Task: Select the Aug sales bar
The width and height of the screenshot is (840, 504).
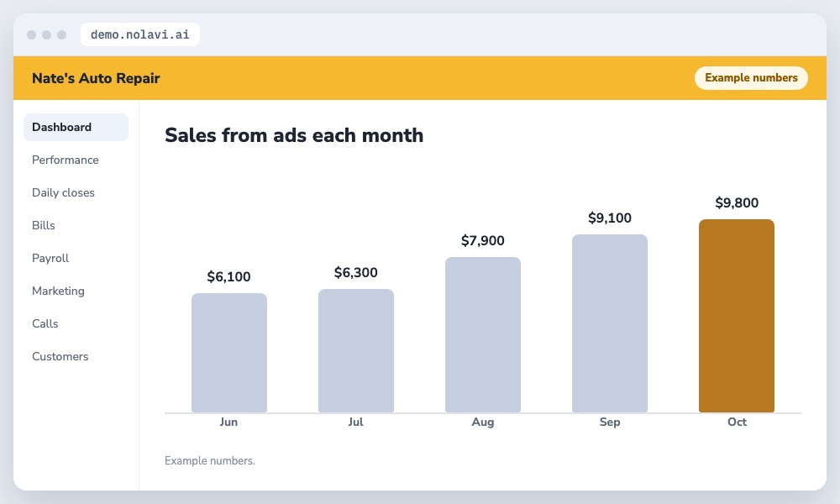Action: pos(483,335)
